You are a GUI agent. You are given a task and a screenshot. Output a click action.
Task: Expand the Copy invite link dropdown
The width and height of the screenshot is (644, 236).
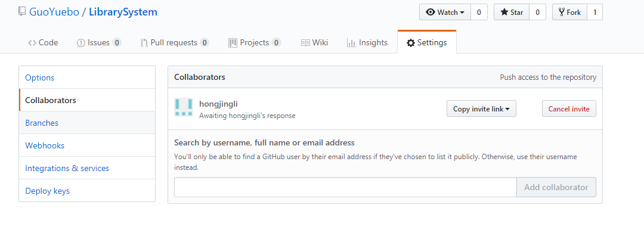point(481,109)
